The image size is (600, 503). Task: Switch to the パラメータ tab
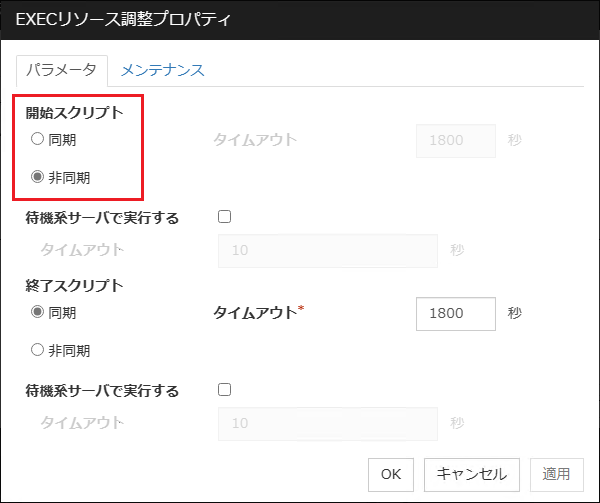[x=60, y=70]
